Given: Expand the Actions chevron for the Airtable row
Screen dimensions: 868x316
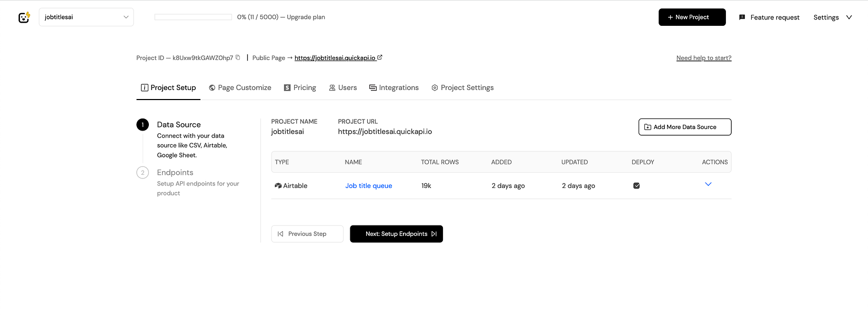Looking at the screenshot, I should pyautogui.click(x=708, y=184).
